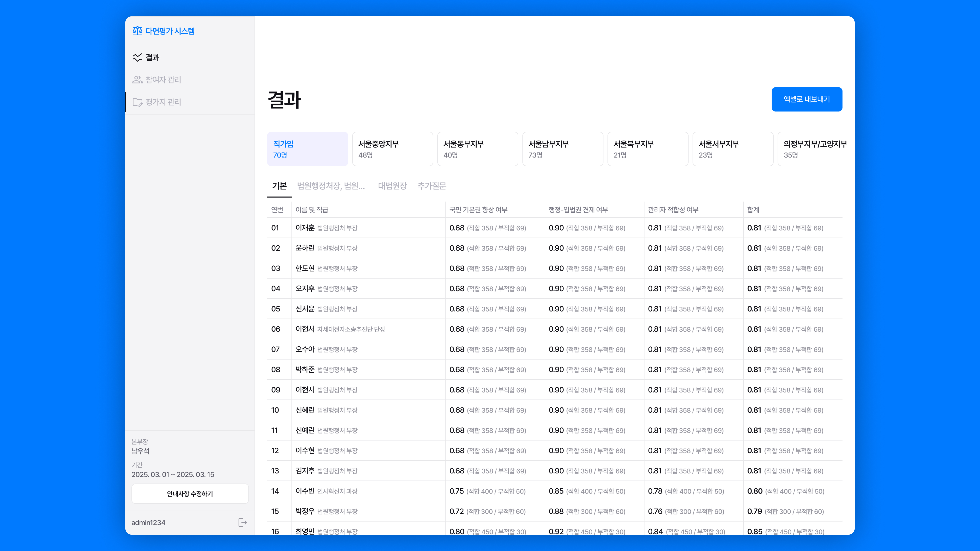Open 평가지 관리 via the document icon

pos(138,102)
